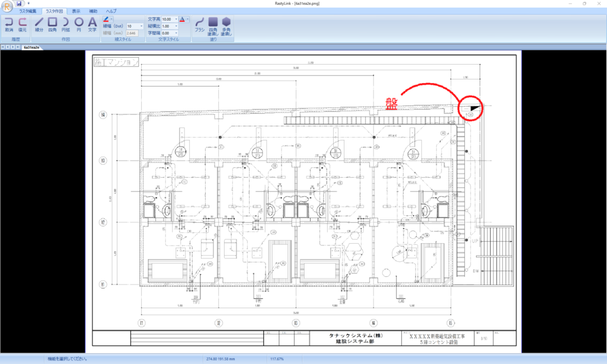Switch to ラスタ編集 ribbon tab
Viewport: 607px width, 364px height.
(x=28, y=11)
